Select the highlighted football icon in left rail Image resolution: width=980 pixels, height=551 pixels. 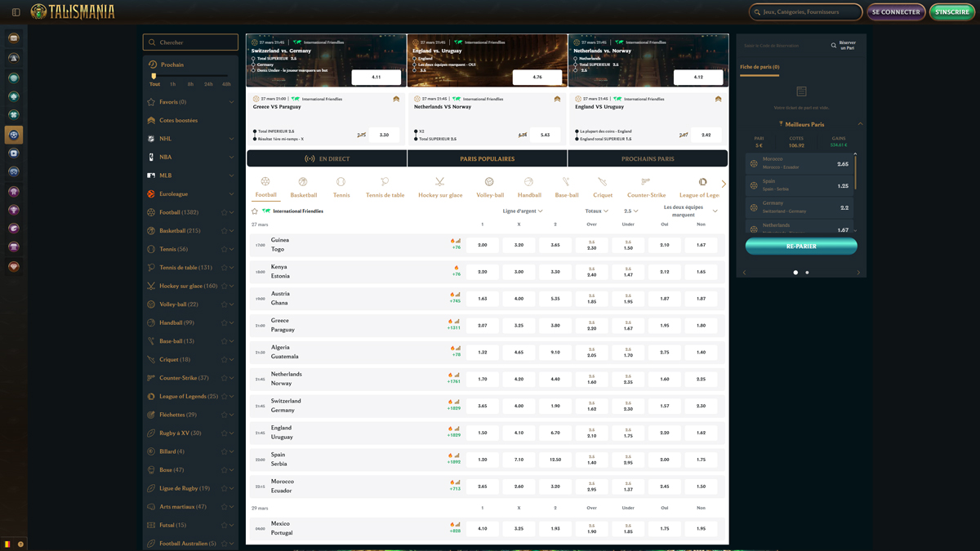coord(14,134)
